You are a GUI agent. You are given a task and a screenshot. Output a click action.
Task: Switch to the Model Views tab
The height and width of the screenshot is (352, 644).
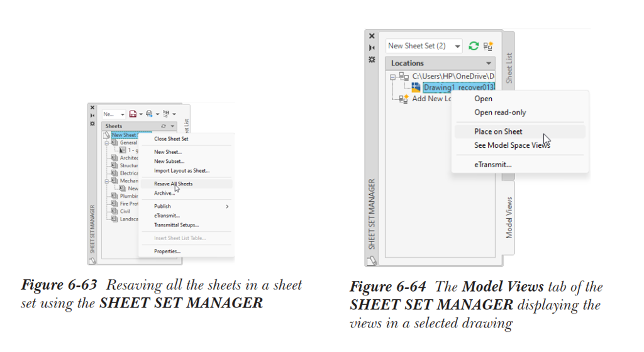(509, 218)
